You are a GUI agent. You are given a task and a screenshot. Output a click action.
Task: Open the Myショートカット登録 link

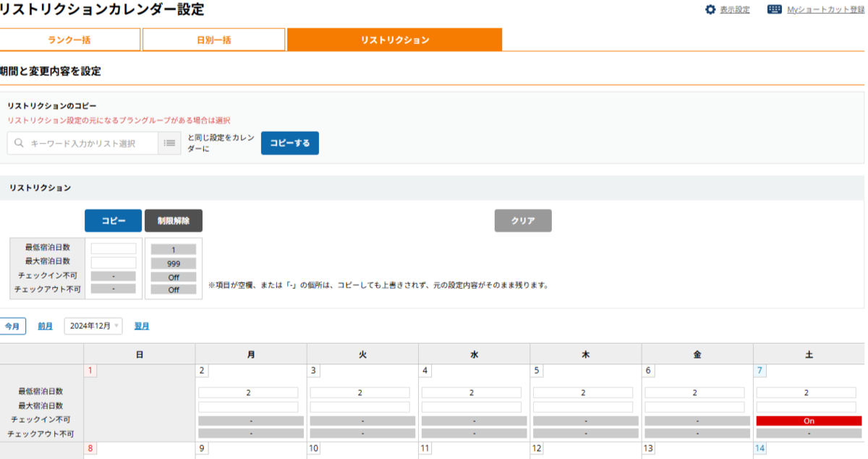[x=825, y=9]
